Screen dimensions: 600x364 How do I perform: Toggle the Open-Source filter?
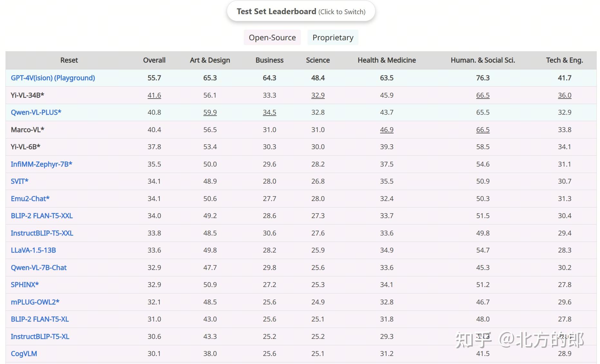click(272, 38)
